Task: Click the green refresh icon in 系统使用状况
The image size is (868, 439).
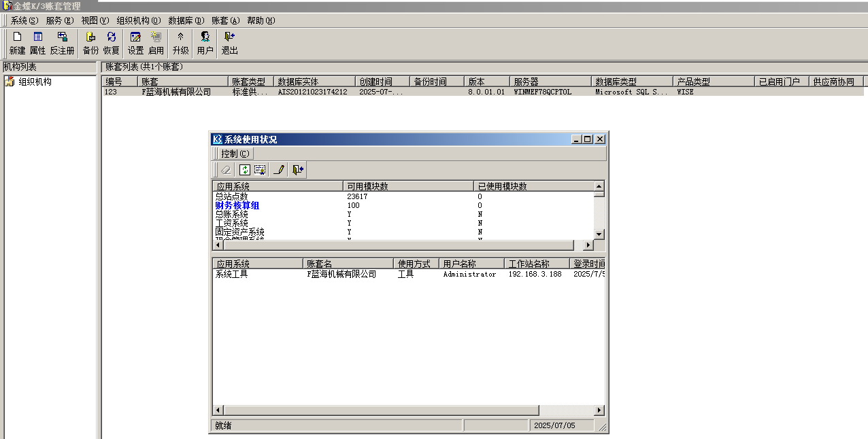Action: 245,170
